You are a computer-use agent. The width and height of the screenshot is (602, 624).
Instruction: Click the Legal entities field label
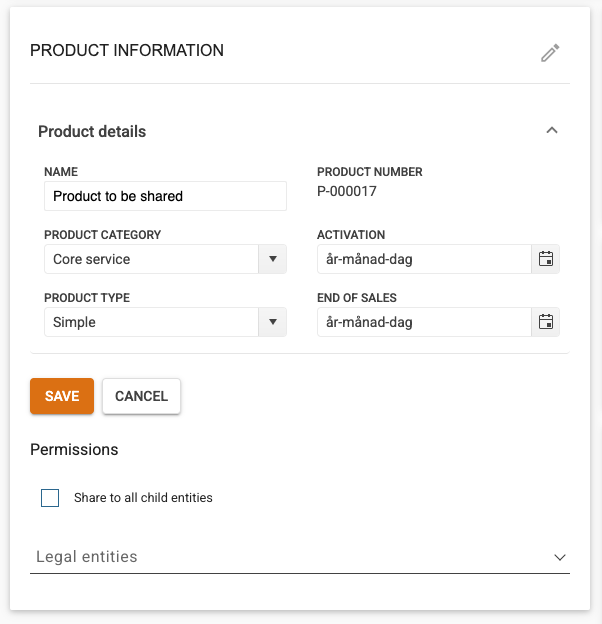87,557
